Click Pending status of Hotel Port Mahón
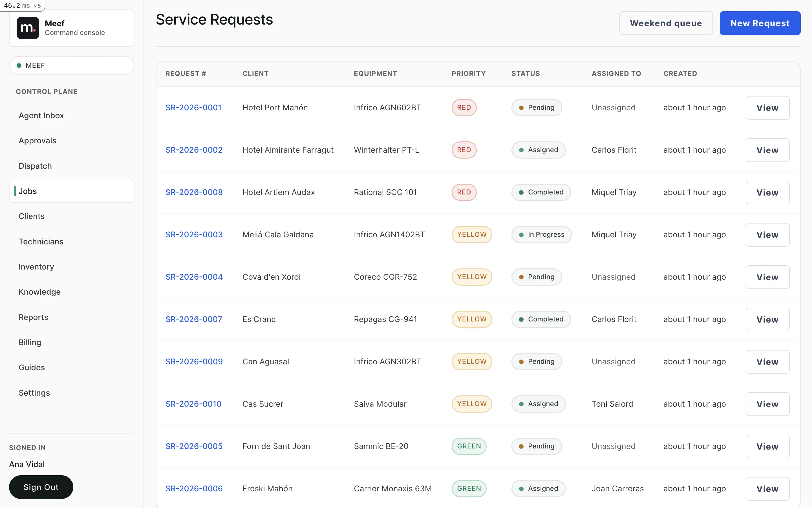This screenshot has height=508, width=812. pos(537,108)
